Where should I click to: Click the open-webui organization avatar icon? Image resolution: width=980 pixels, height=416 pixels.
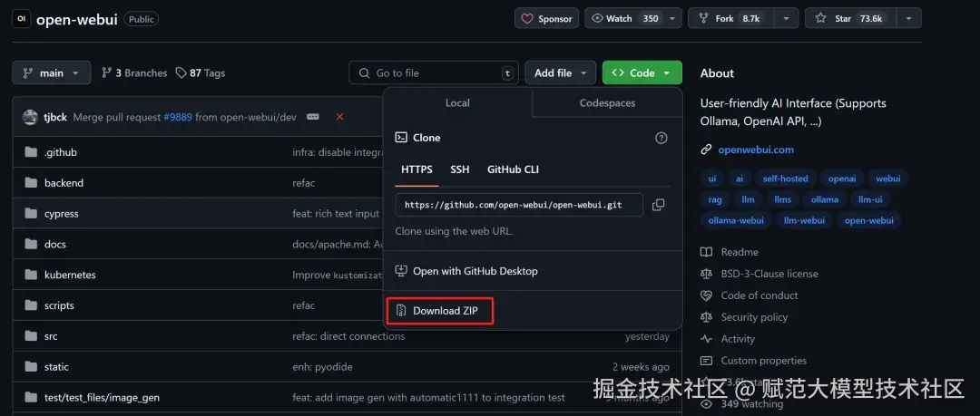point(21,19)
